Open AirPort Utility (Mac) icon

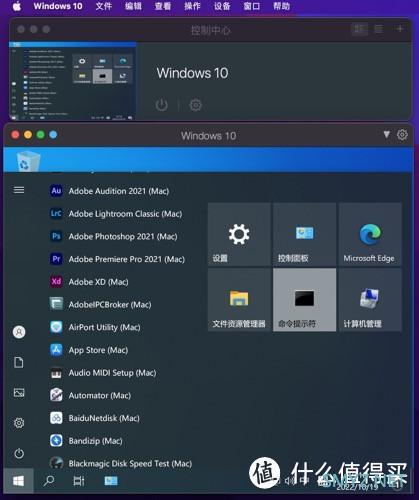[56, 327]
